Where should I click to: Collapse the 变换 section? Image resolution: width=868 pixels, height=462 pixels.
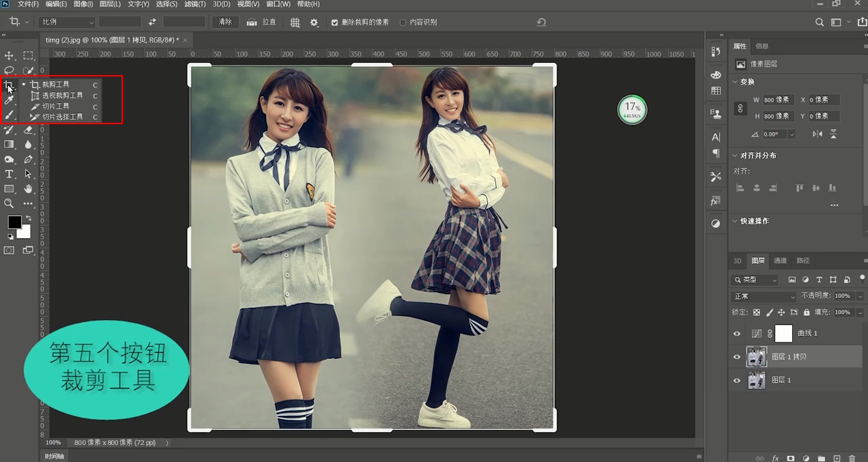point(735,82)
